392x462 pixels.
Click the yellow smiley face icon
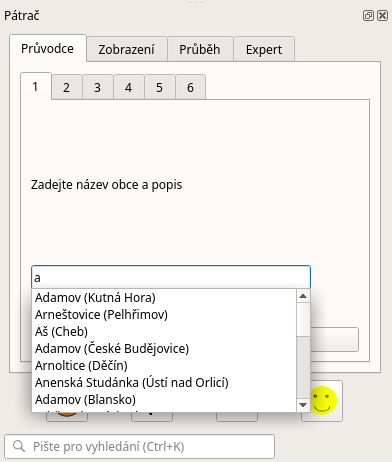pos(323,400)
